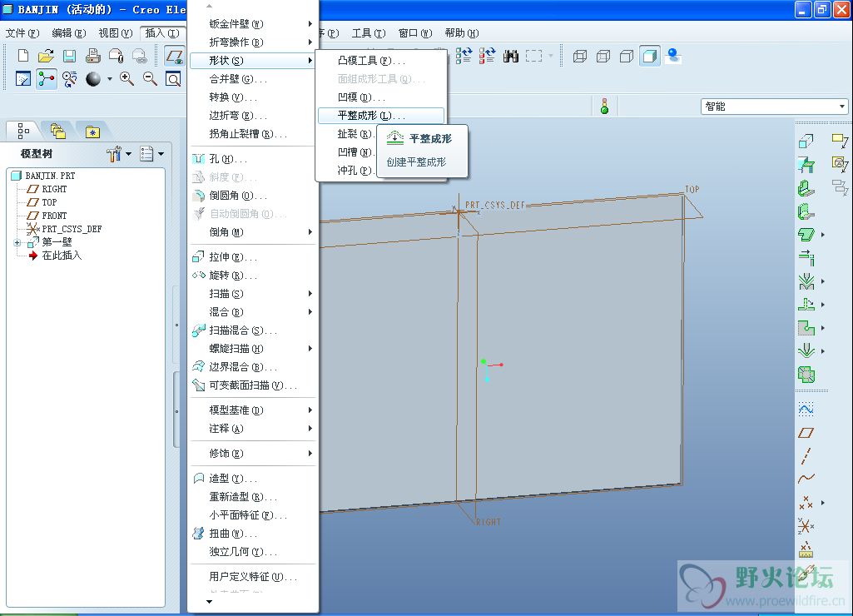
Task: Select the 在此插入 marker in tree
Action: coord(62,256)
